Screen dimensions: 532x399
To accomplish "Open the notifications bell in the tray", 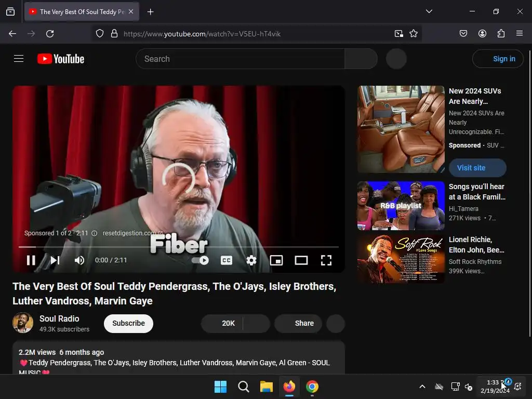I will [518, 387].
